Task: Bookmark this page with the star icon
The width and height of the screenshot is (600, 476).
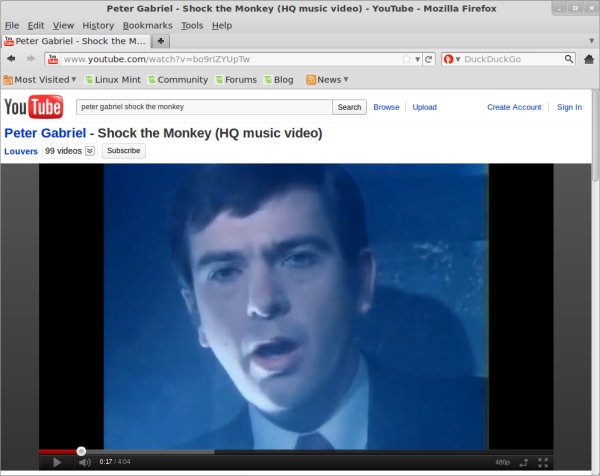Action: (x=404, y=59)
